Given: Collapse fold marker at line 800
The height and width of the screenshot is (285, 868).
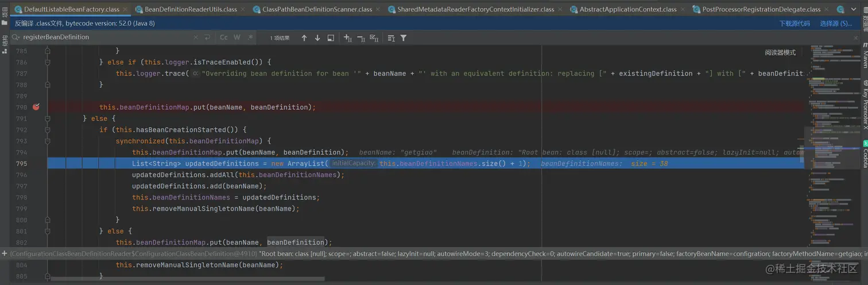Looking at the screenshot, I should point(48,219).
